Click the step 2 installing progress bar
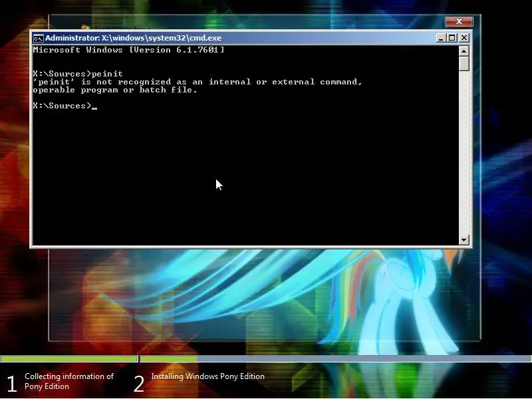 coord(336,358)
